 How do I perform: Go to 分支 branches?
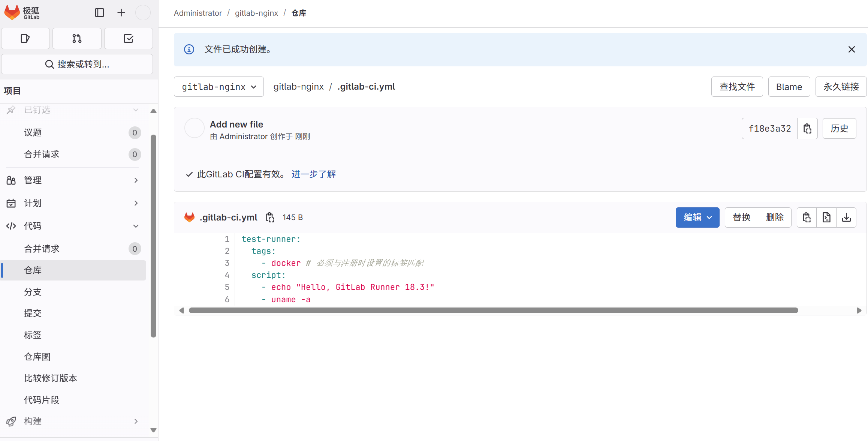tap(73, 292)
